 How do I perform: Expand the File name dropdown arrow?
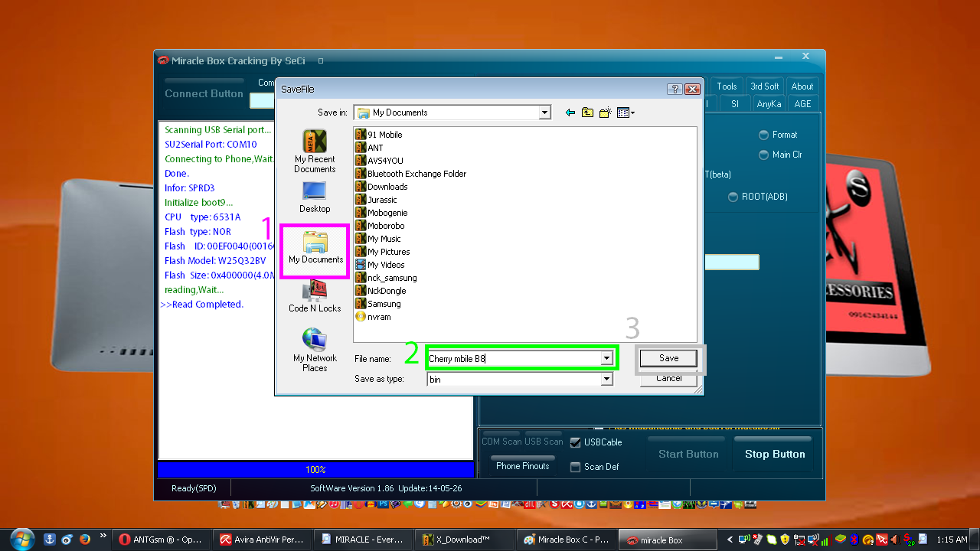606,358
